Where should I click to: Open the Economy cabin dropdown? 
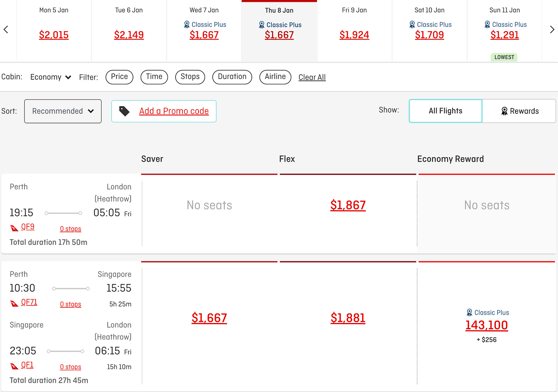[51, 77]
